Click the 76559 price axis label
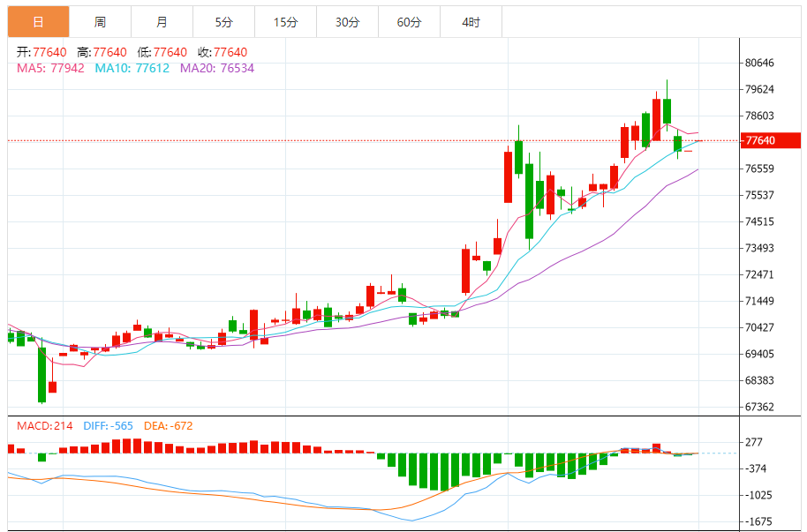Image resolution: width=807 pixels, height=532 pixels. pyautogui.click(x=759, y=169)
